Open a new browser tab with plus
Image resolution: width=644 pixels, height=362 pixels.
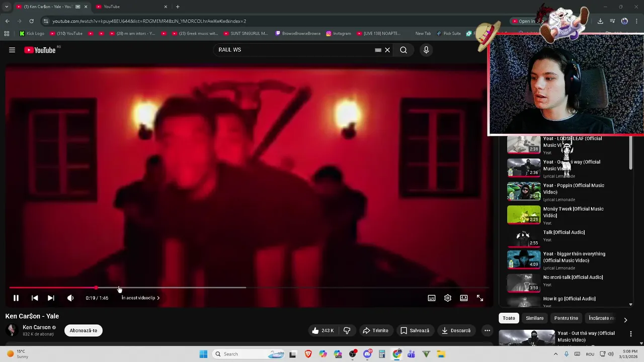[x=178, y=7]
